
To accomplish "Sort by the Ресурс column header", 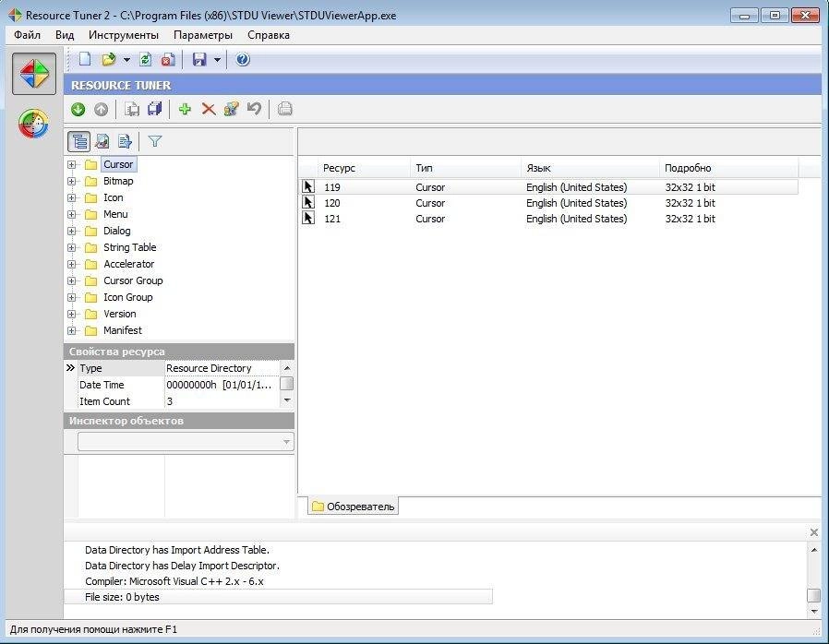I will pyautogui.click(x=364, y=168).
